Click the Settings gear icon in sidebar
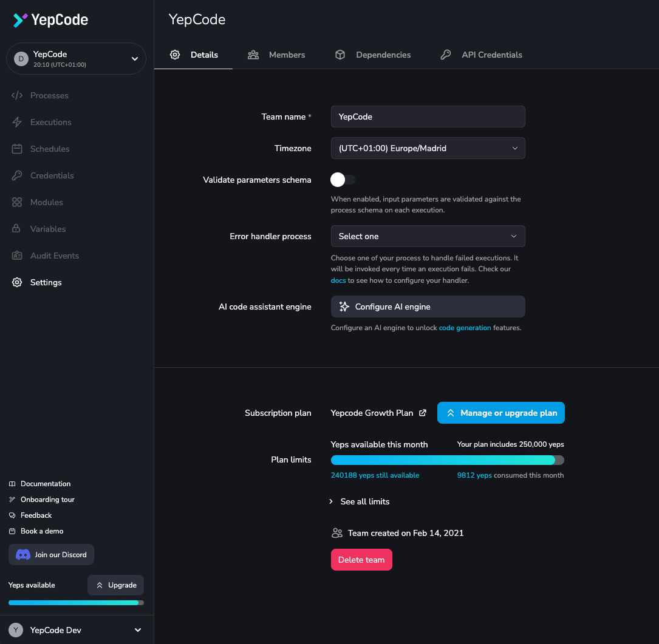 17,282
